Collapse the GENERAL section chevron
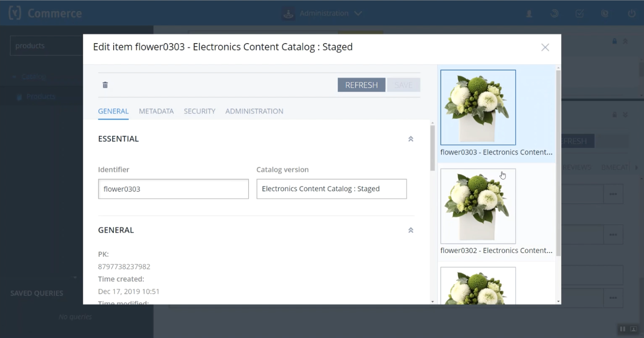644x338 pixels. [x=410, y=231]
